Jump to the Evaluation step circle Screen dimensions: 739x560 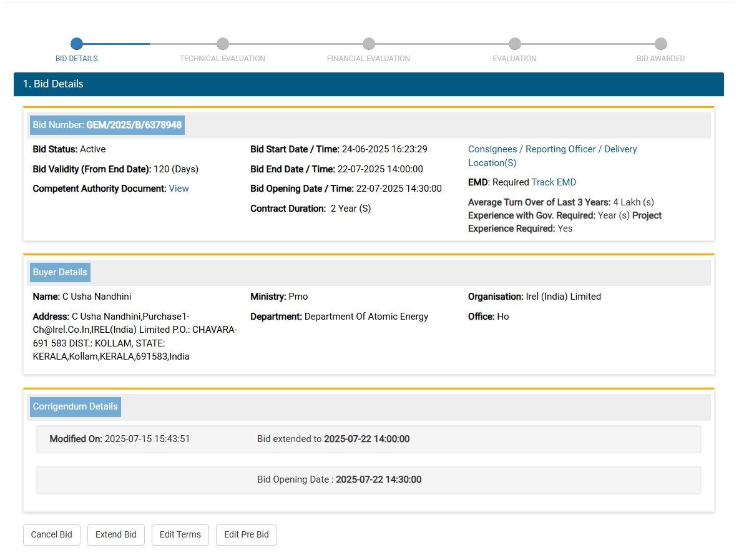(x=515, y=44)
